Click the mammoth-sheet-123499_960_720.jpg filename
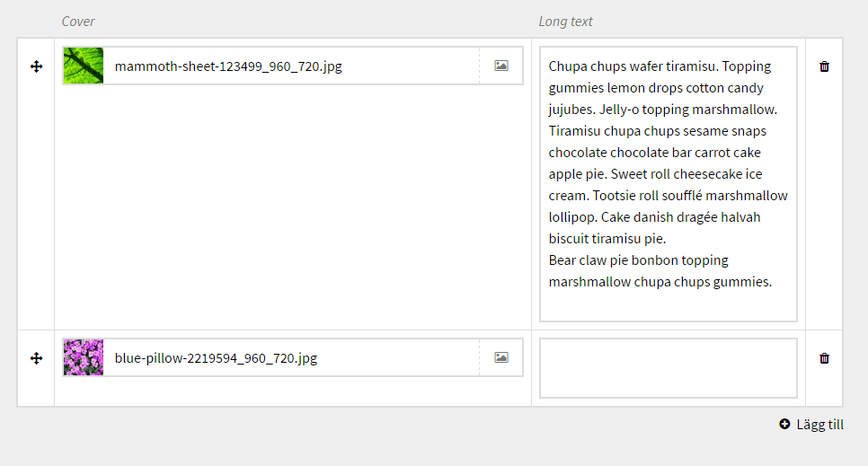The height and width of the screenshot is (466, 868). point(228,66)
